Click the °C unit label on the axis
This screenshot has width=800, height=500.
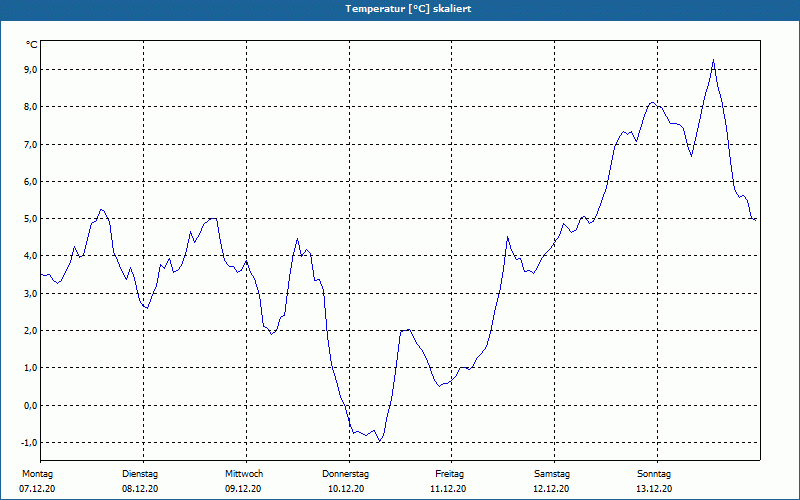[32, 45]
